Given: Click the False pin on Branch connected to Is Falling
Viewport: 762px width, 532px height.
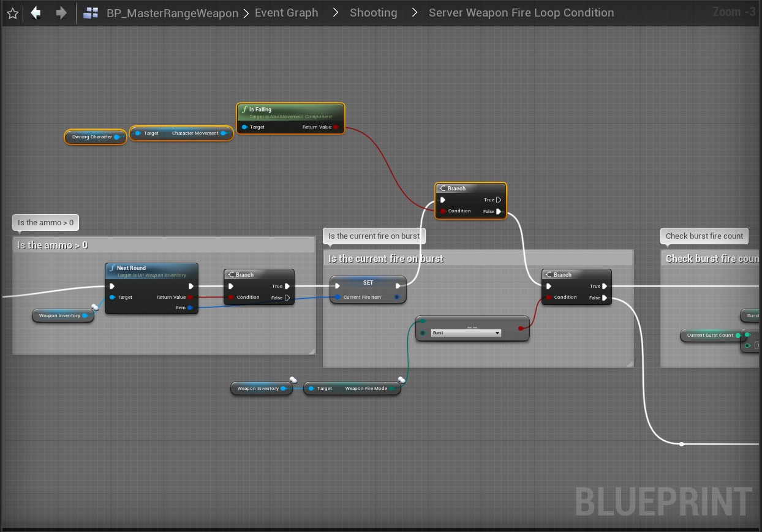Looking at the screenshot, I should click(499, 211).
